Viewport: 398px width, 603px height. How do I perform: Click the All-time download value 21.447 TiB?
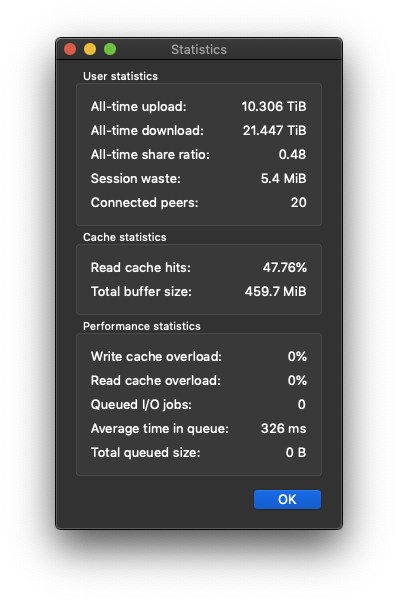coord(275,130)
